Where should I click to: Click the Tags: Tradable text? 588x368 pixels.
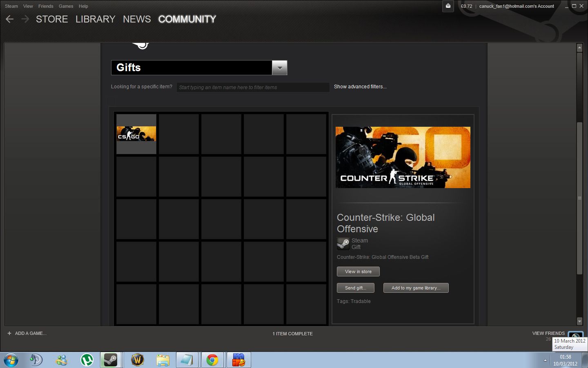click(x=354, y=301)
